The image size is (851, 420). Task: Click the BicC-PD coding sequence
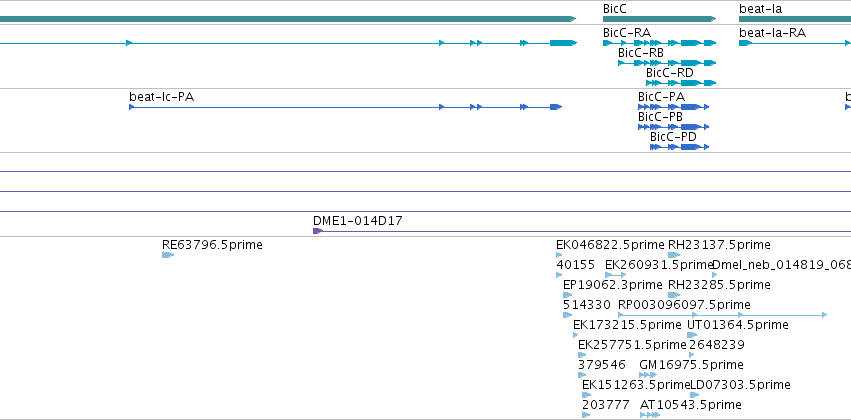679,147
